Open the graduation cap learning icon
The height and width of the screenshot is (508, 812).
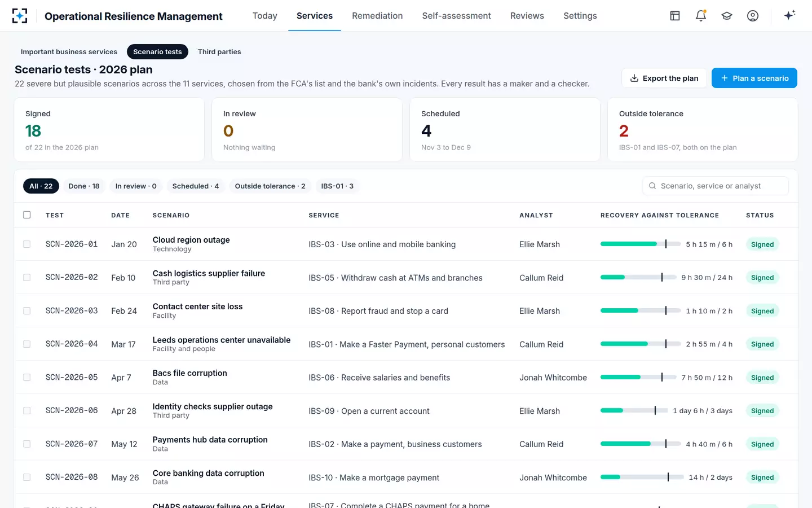point(727,16)
